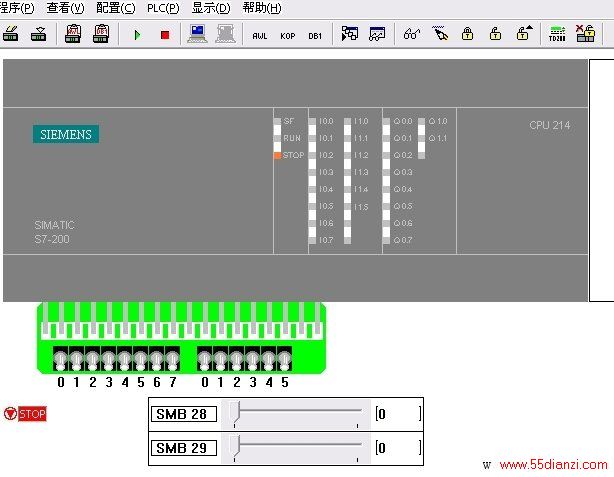614x477 pixels.
Task: Click the I0.7 input LED label
Action: (326, 240)
